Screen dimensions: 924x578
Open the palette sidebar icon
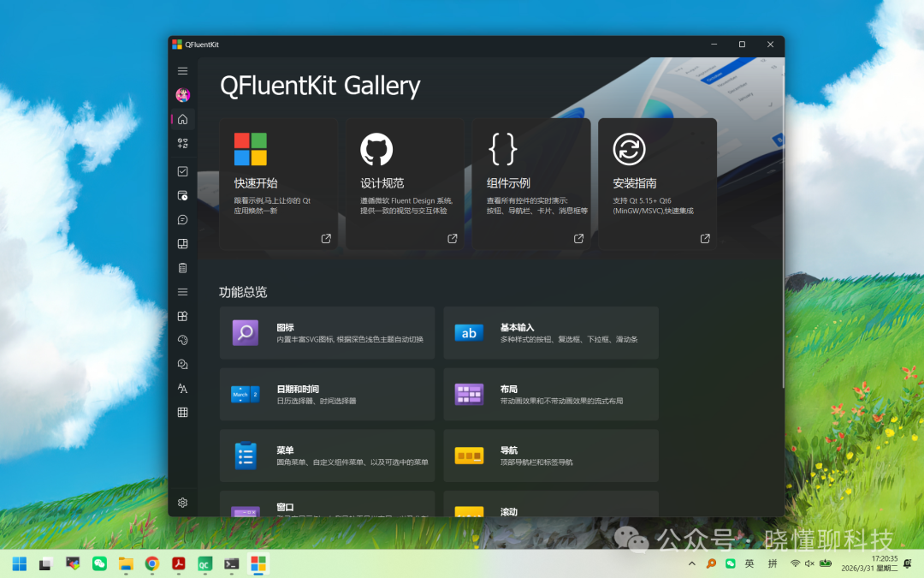click(x=183, y=340)
